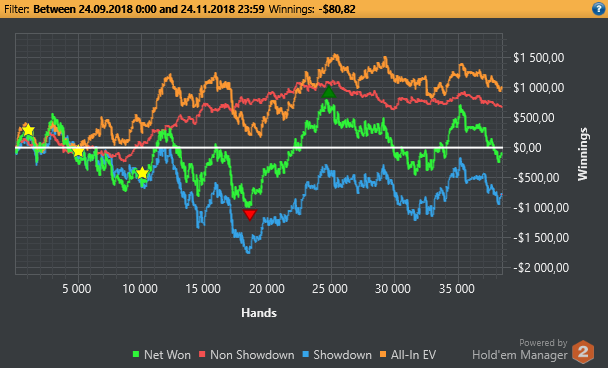Image resolution: width=608 pixels, height=368 pixels.
Task: Click the 20 000 hands axis label
Action: tap(266, 289)
